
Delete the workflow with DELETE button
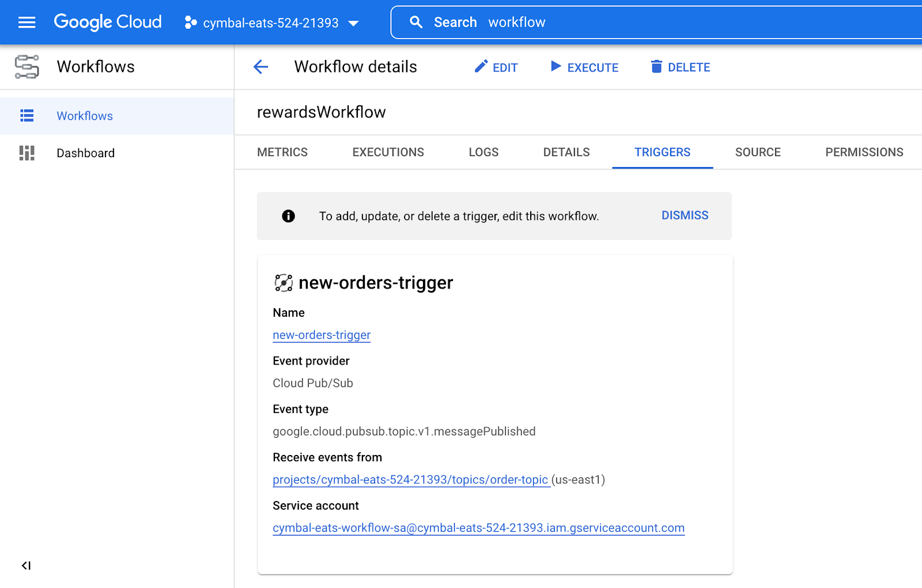coord(681,67)
